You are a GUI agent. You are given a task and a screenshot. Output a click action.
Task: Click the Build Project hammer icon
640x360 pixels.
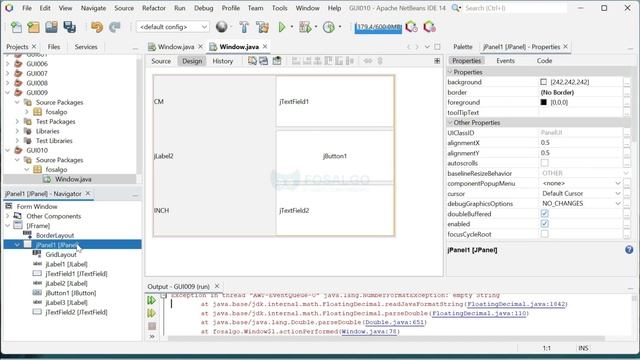click(x=244, y=27)
